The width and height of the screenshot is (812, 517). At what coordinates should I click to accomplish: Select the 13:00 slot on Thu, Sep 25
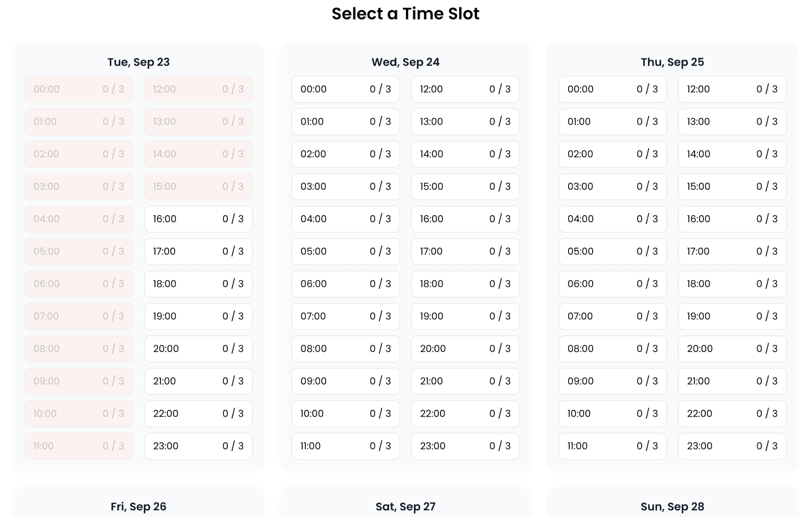[732, 122]
